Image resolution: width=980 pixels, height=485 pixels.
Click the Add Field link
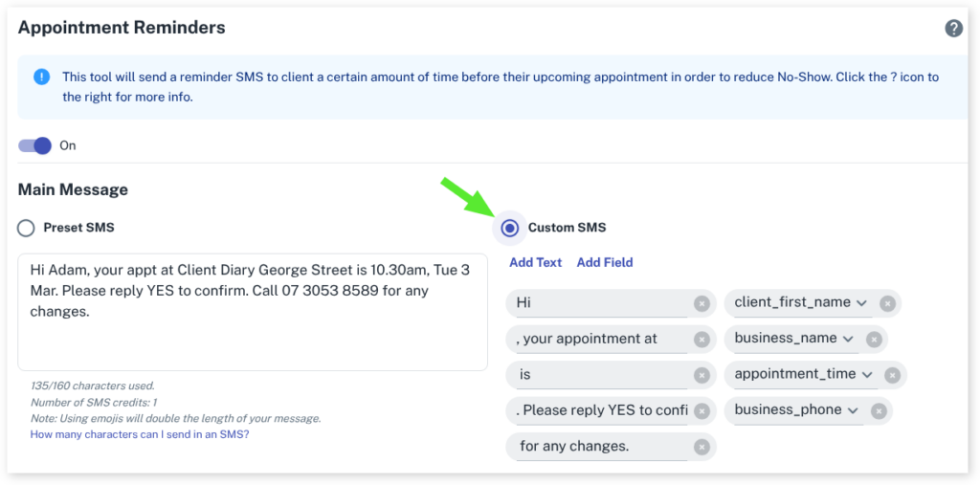point(605,262)
